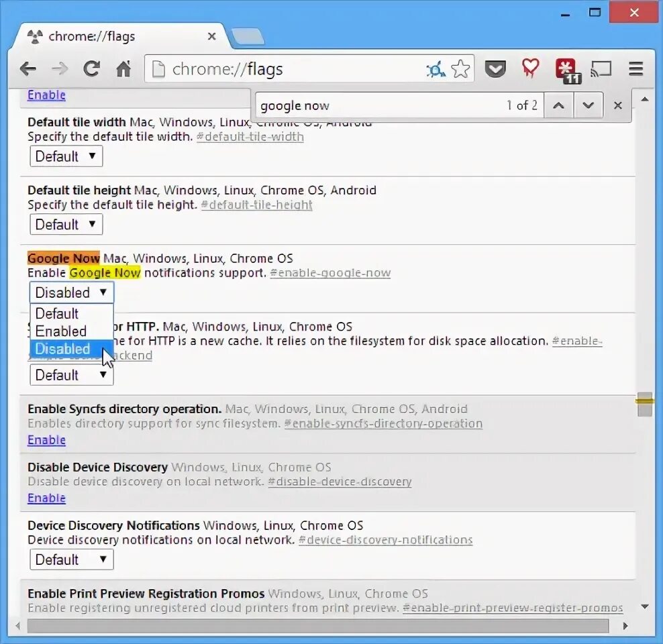Open #enable-google-now anchor link
The image size is (663, 644).
pyautogui.click(x=330, y=273)
